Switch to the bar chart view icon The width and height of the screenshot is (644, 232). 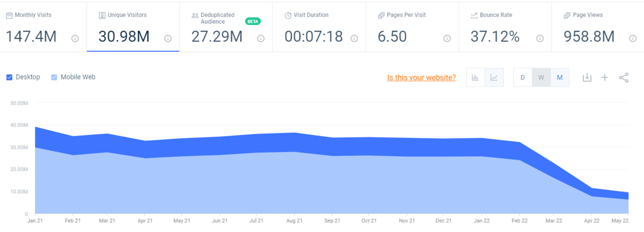pyautogui.click(x=475, y=78)
